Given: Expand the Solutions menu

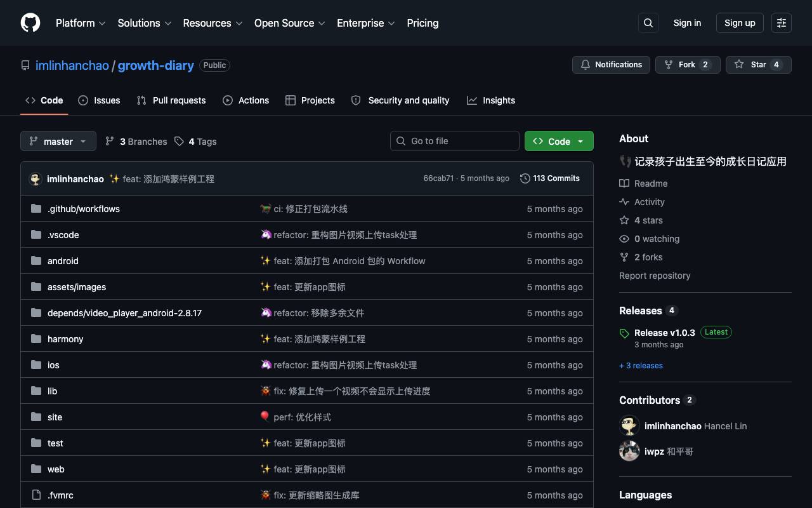Looking at the screenshot, I should [x=145, y=23].
